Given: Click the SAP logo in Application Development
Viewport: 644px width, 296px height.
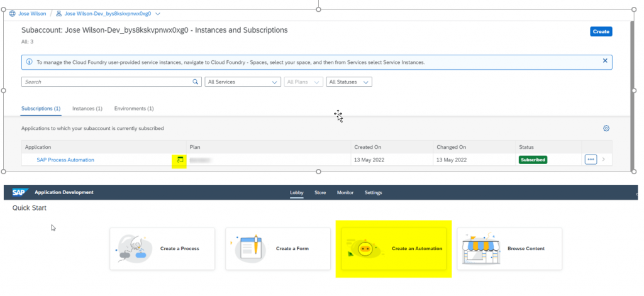Looking at the screenshot, I should coord(20,192).
